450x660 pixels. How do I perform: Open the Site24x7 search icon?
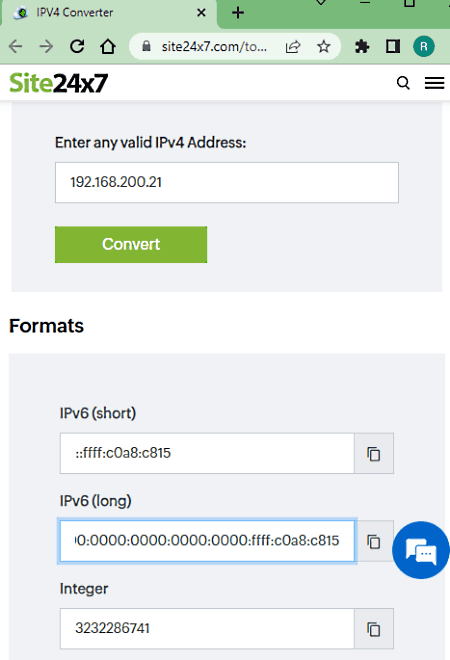pyautogui.click(x=403, y=83)
